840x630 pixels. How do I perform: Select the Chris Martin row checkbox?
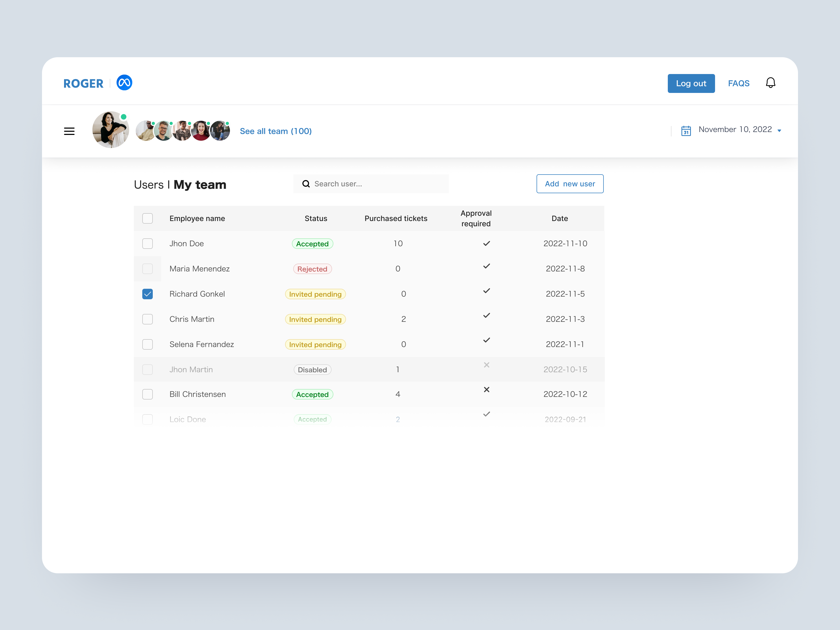pyautogui.click(x=147, y=319)
